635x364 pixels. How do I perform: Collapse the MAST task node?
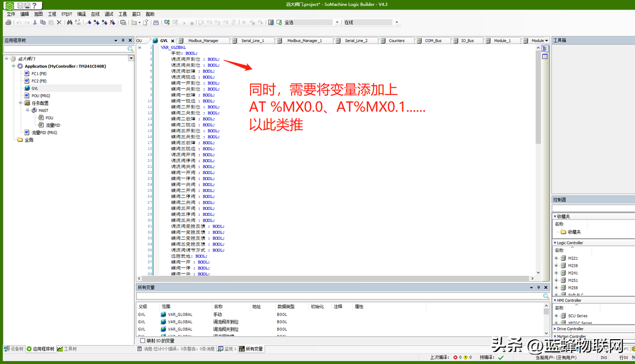(27, 111)
